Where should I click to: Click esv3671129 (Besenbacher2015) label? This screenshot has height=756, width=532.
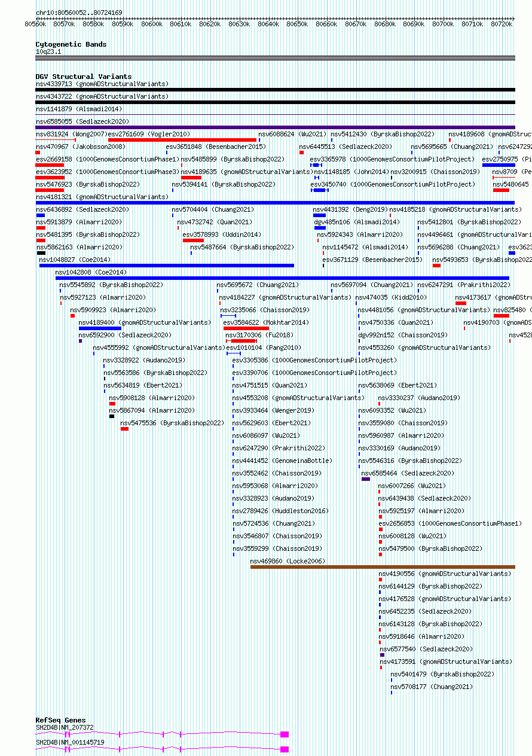372,260
